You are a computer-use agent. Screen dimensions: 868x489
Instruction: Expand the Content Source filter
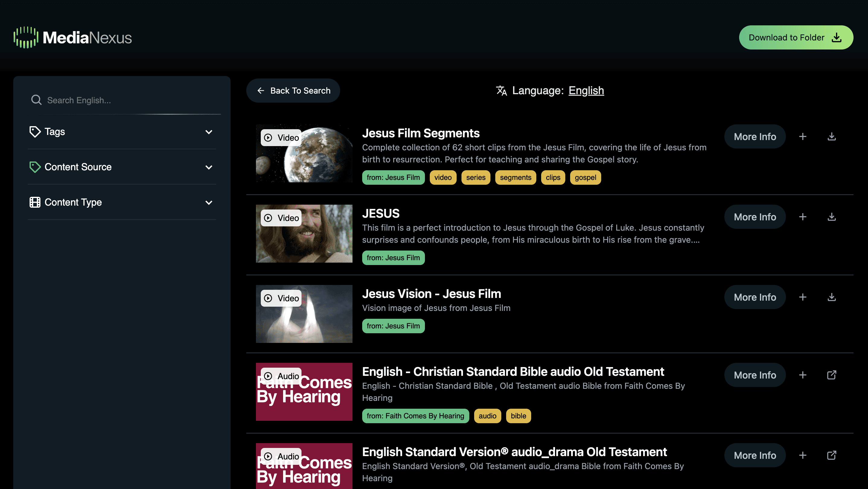[x=122, y=167]
